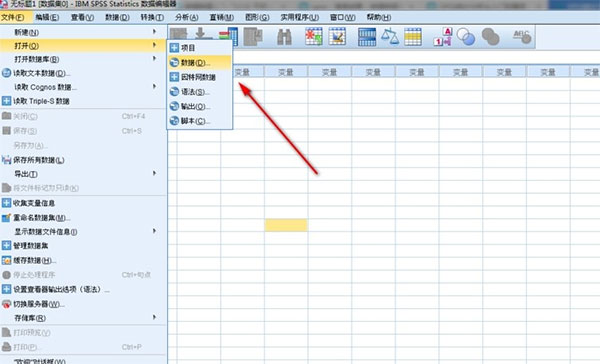Open the 编辑(E) menu
This screenshot has width=600, height=364.
coord(47,18)
